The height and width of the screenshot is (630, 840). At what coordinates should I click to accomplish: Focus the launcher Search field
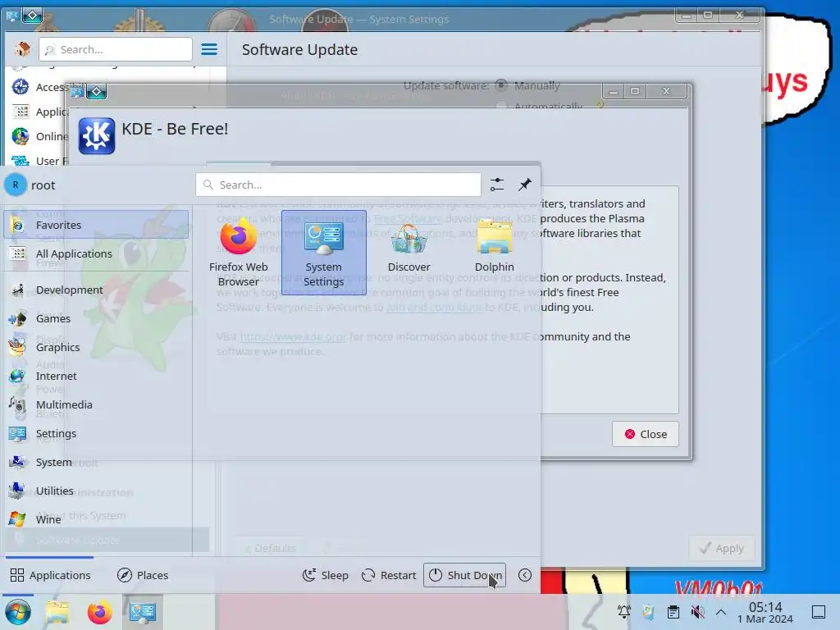pyautogui.click(x=338, y=185)
